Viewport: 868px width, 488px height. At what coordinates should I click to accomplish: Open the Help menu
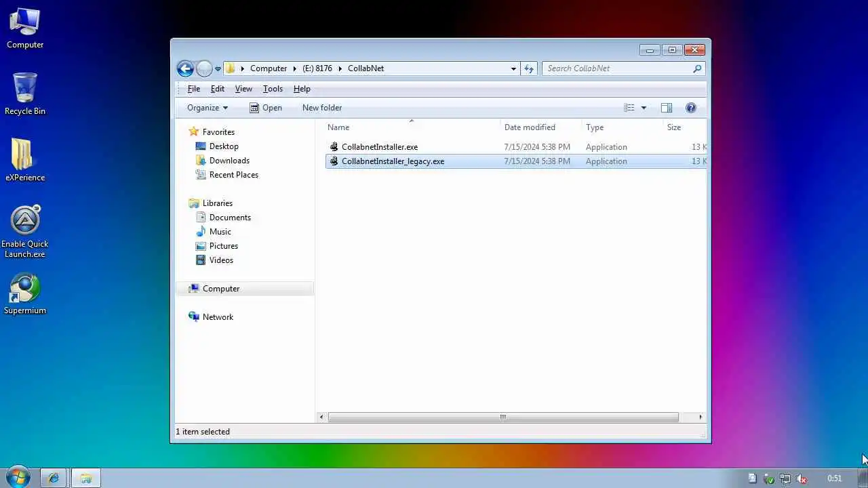302,89
